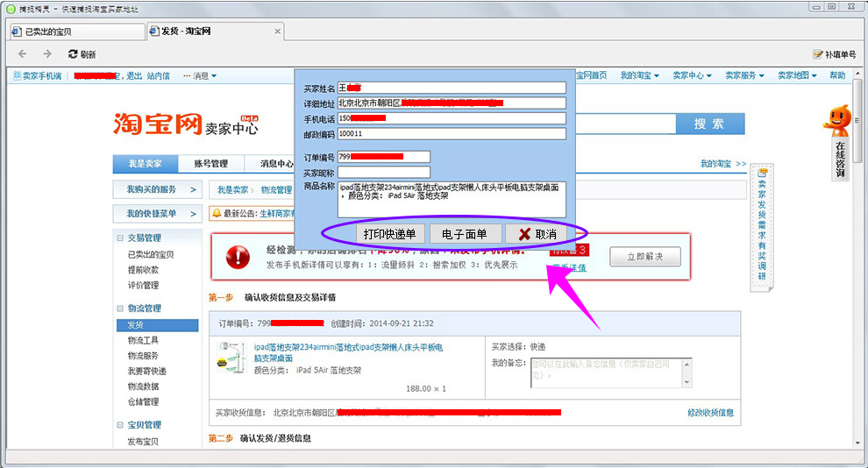Open the ipad落地支架 product title link
Image resolution: width=868 pixels, height=468 pixels.
click(348, 352)
